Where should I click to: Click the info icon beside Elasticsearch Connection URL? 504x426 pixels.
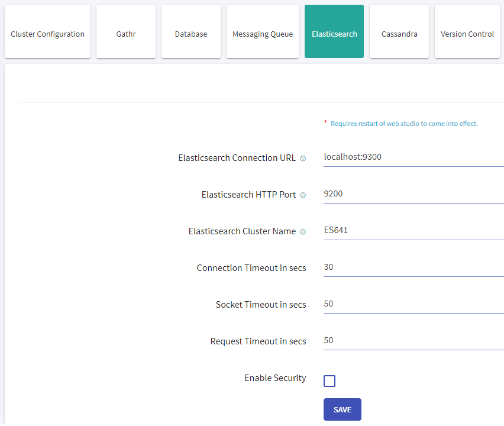pyautogui.click(x=302, y=159)
